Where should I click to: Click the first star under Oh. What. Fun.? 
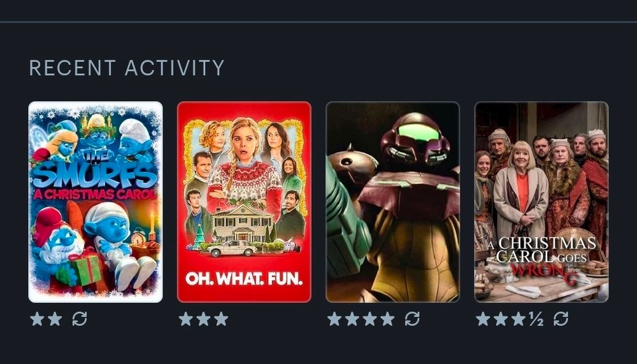[x=185, y=319]
